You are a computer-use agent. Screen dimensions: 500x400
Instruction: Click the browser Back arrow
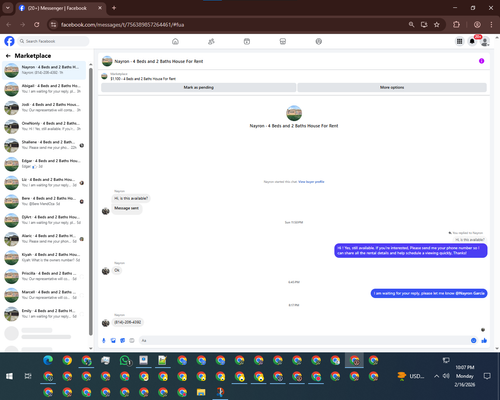pos(9,25)
